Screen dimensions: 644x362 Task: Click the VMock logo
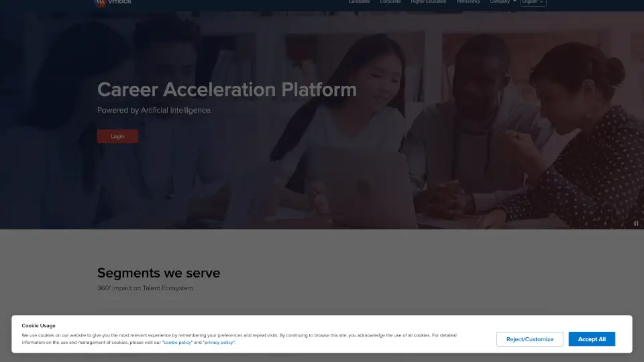click(x=113, y=3)
